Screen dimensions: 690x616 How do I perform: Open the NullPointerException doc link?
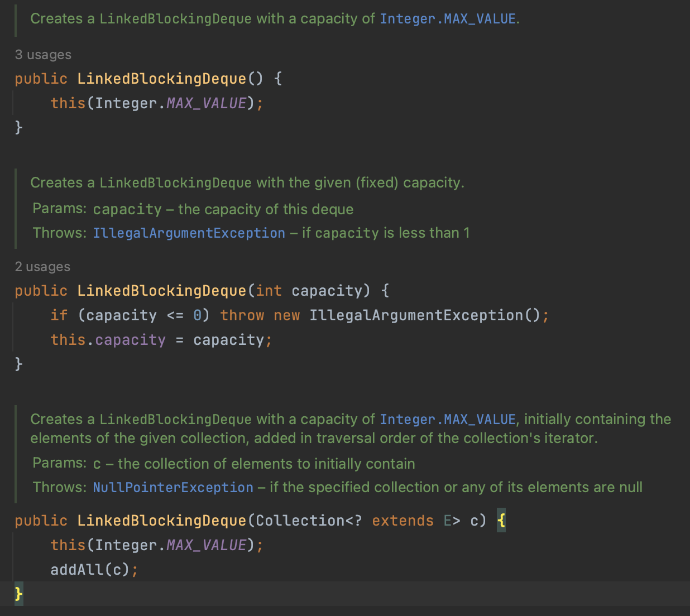(173, 488)
